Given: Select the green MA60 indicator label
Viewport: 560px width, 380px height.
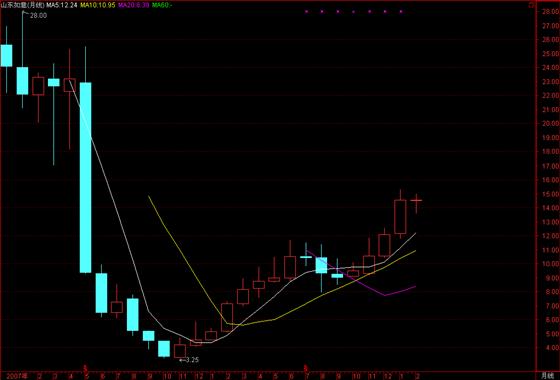Looking at the screenshot, I should [162, 5].
